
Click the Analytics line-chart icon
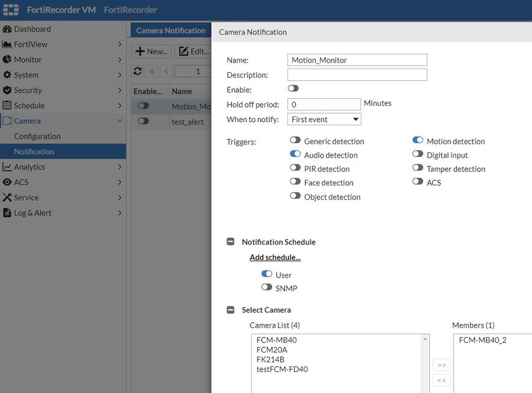(x=7, y=166)
